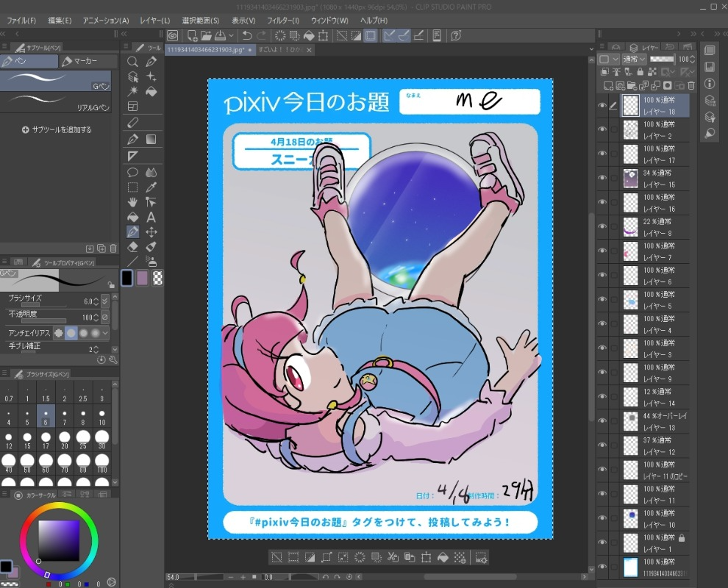The height and width of the screenshot is (588, 728).
Task: Click サブツールを追加する button
Action: pyautogui.click(x=57, y=129)
